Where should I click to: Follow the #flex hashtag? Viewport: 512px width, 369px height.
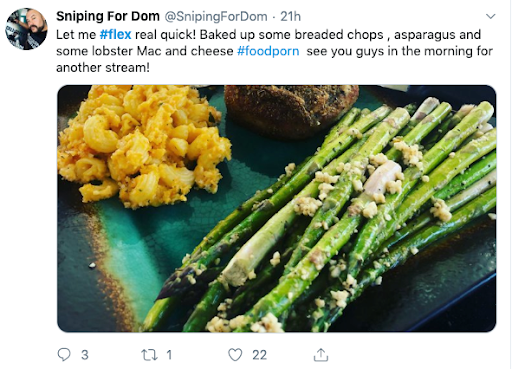click(x=115, y=34)
